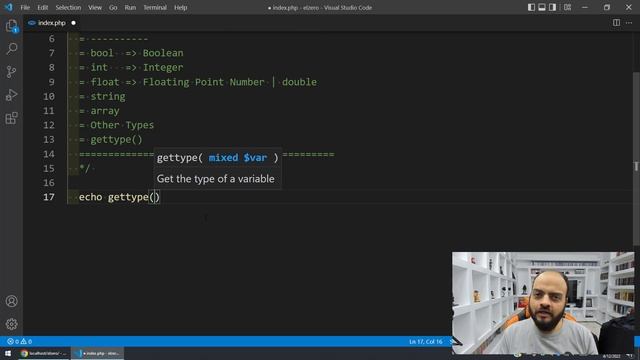The width and height of the screenshot is (640, 360).
Task: Open the Selection menu
Action: tap(68, 7)
